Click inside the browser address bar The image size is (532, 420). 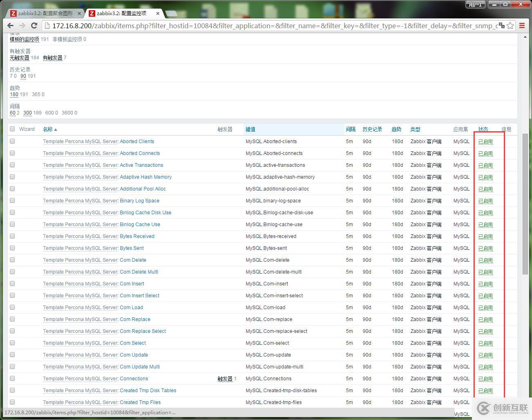coord(245,25)
